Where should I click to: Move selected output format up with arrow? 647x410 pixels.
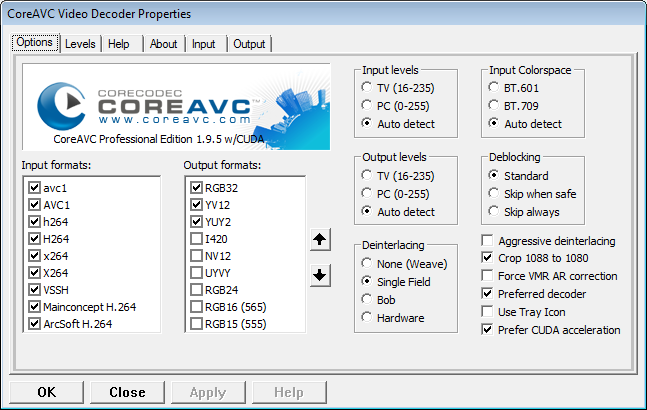click(x=320, y=239)
